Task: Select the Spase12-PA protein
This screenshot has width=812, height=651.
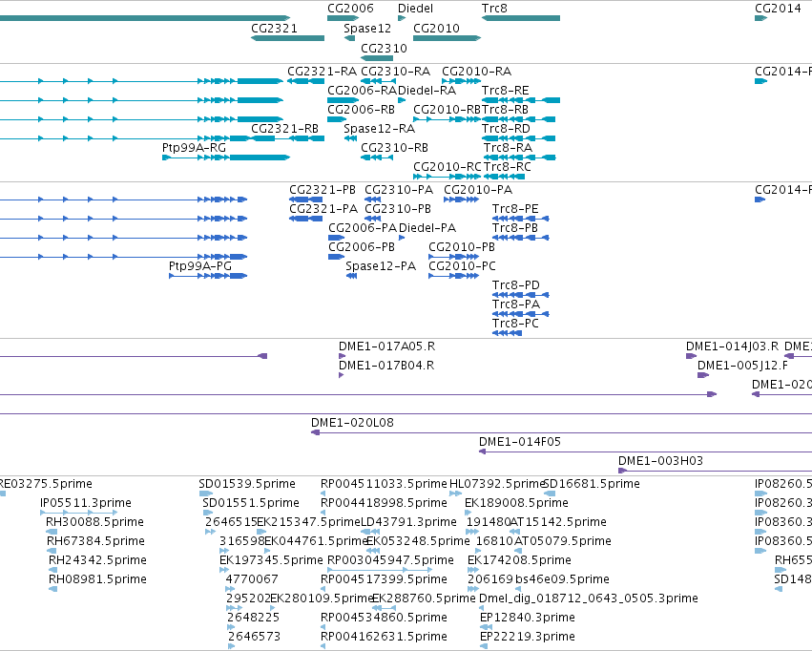Action: tap(352, 276)
